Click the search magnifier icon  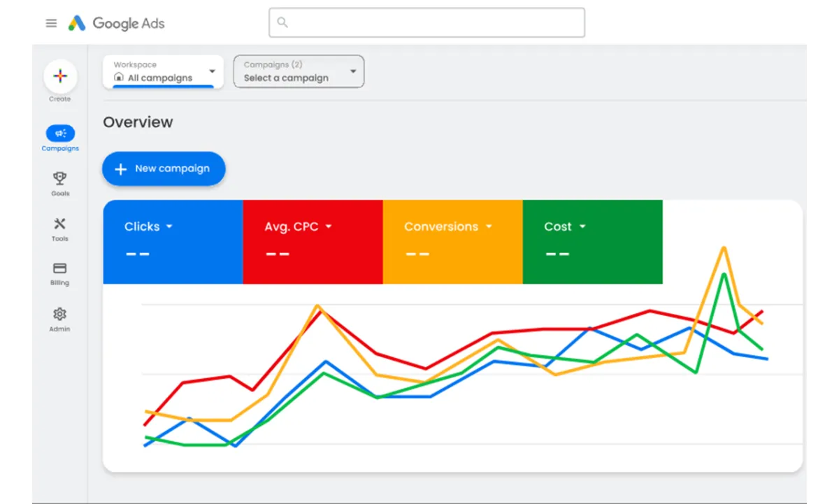click(282, 22)
